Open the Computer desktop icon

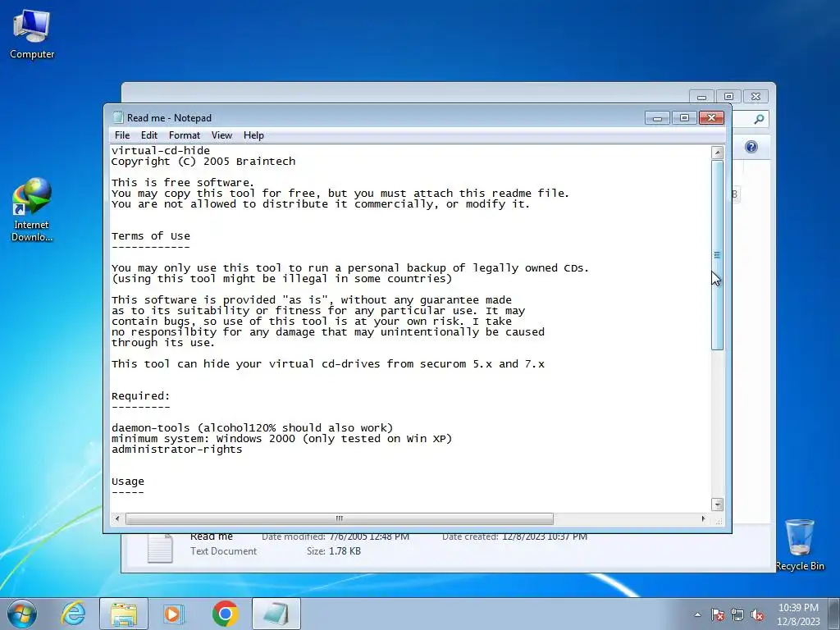(x=32, y=34)
